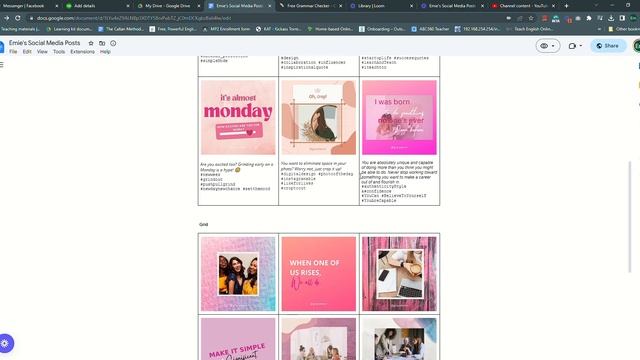The image size is (640, 360).
Task: Click the vertical page scrollbar
Action: pos(631,216)
